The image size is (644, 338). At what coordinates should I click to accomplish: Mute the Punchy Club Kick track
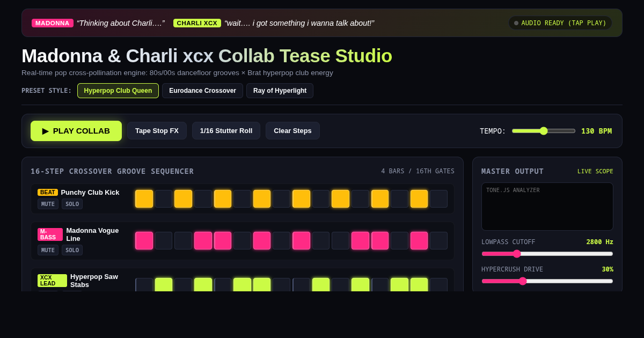point(48,204)
